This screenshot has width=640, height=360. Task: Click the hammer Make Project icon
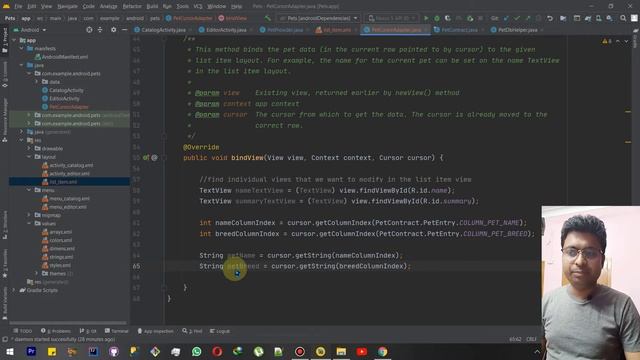pyautogui.click(x=268, y=18)
